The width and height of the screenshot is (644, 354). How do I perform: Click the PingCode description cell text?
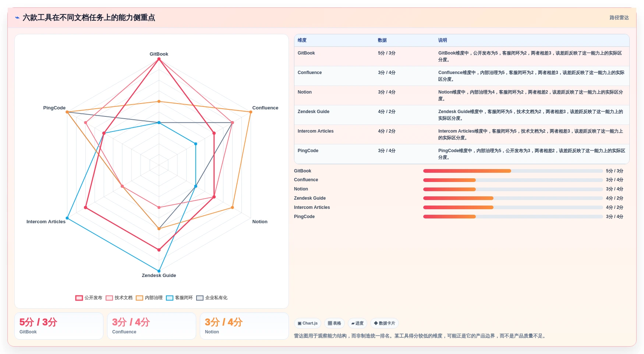pyautogui.click(x=532, y=154)
